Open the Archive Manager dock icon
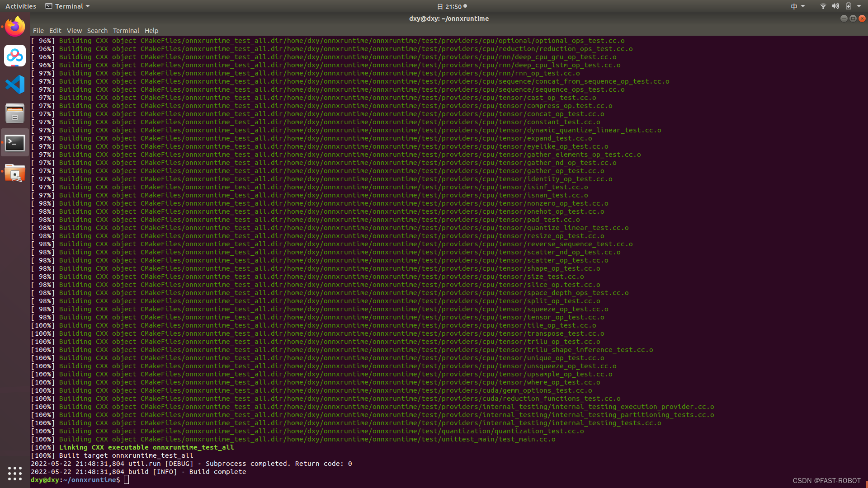Image resolution: width=868 pixels, height=488 pixels. click(x=15, y=113)
